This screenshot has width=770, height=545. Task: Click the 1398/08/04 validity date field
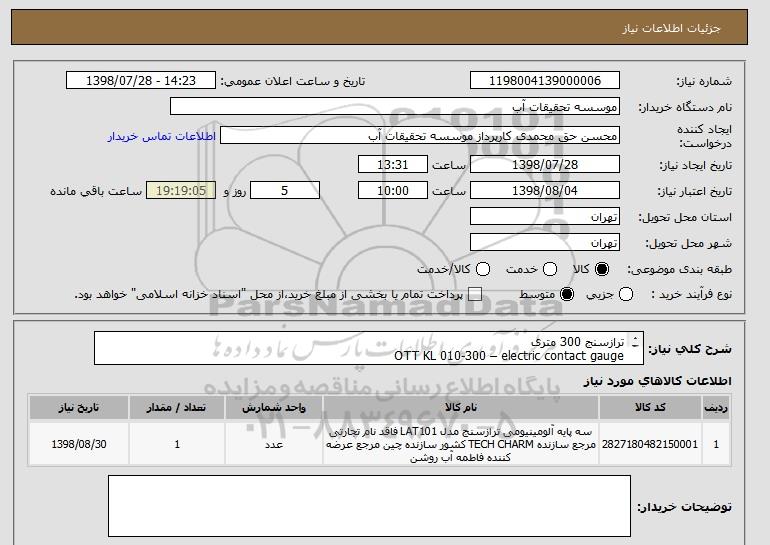pos(545,191)
